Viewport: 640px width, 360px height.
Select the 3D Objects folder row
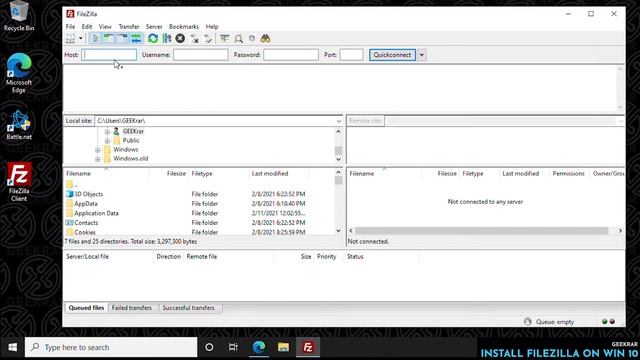point(200,194)
